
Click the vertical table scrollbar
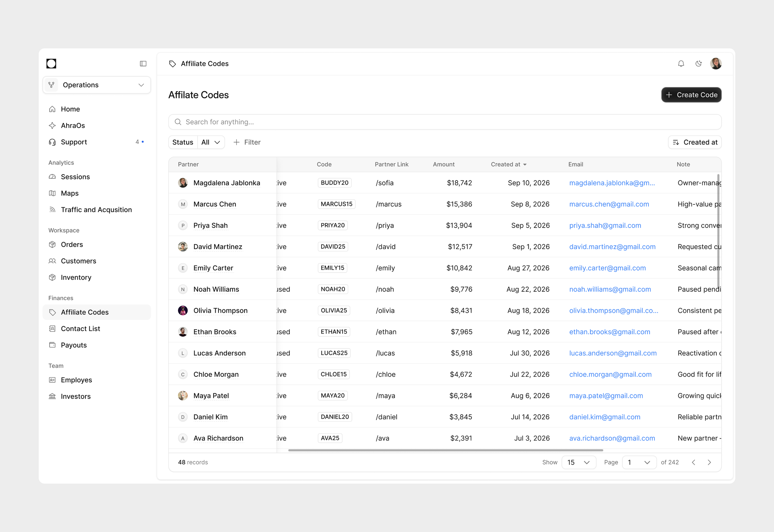(718, 231)
